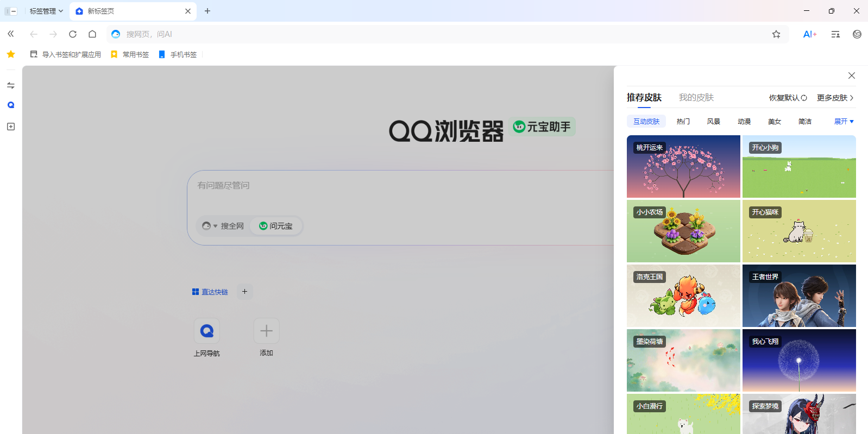This screenshot has height=434, width=868.
Task: Open the browser menu icon
Action: click(835, 34)
